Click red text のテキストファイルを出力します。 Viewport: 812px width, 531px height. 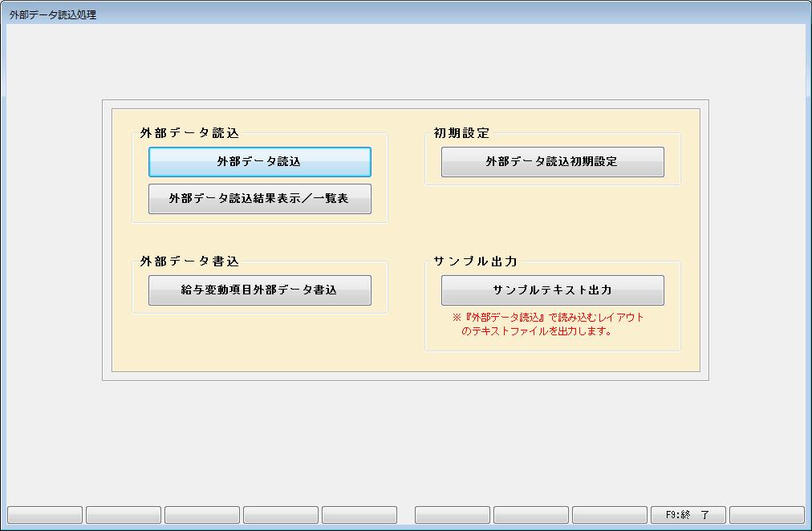pyautogui.click(x=537, y=330)
